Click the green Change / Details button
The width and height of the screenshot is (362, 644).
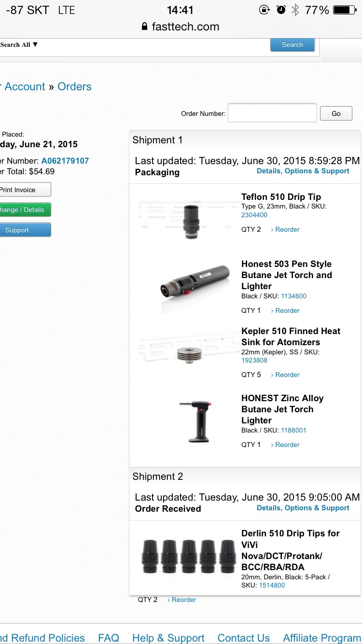[x=24, y=210]
